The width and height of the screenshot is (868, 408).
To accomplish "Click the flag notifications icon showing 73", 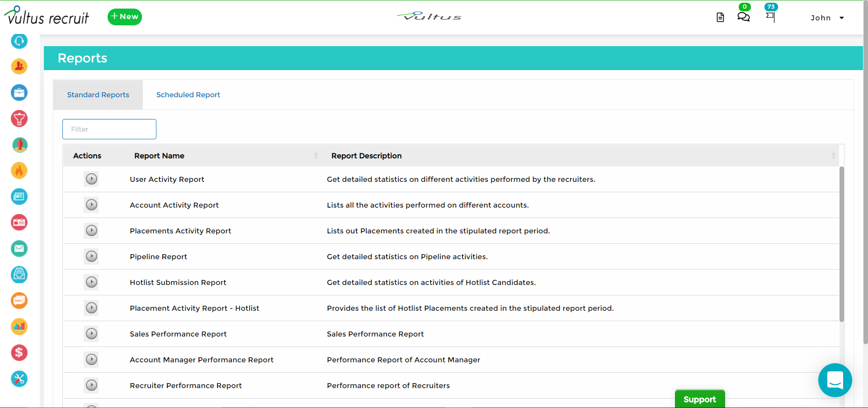I will pyautogui.click(x=770, y=17).
